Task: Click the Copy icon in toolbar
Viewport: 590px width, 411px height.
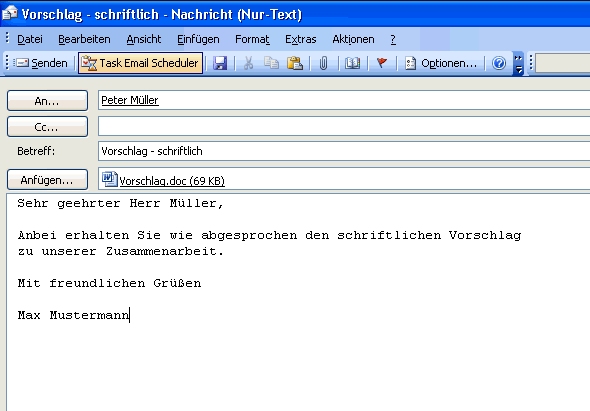Action: [x=271, y=63]
